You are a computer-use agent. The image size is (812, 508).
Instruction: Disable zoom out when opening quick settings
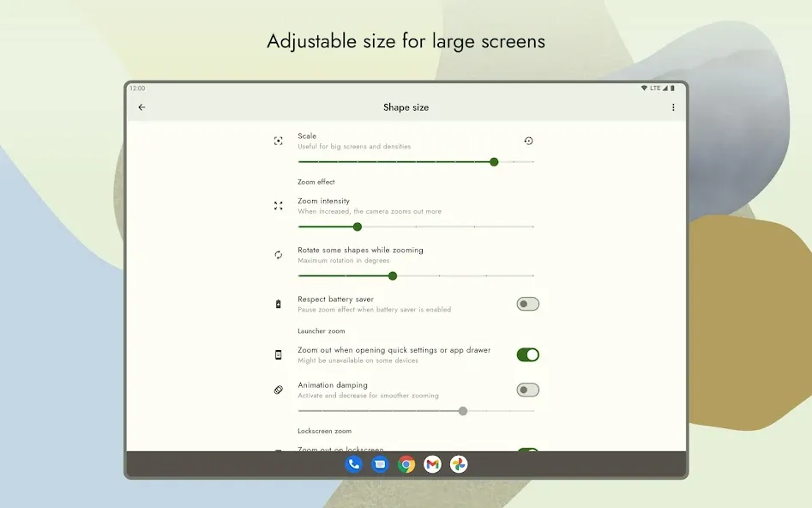point(527,354)
